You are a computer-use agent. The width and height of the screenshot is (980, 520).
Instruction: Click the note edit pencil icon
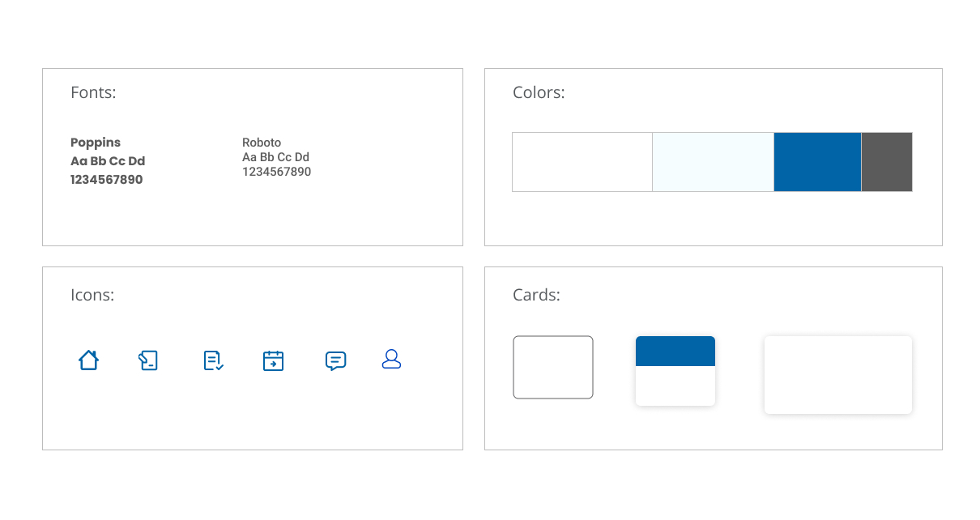coord(148,360)
